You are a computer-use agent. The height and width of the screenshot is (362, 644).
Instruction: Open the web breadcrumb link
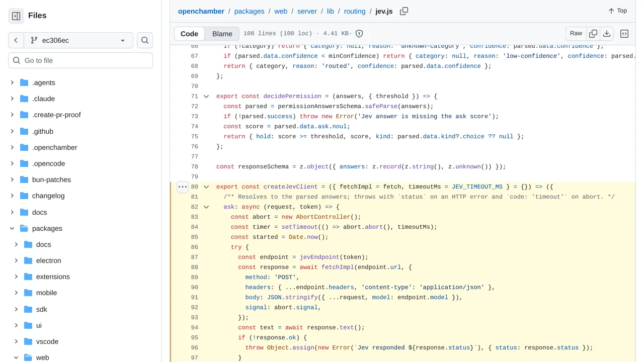tap(281, 11)
